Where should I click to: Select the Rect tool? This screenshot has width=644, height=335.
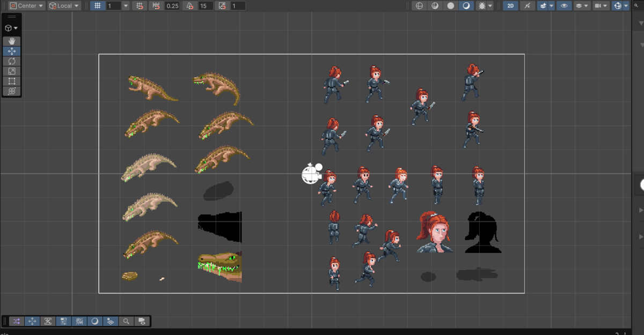(12, 81)
